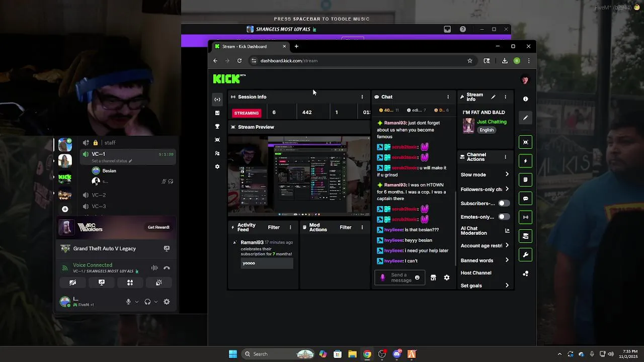Click the green wrench tools icon in right toolbar
This screenshot has width=644, height=362.
(525, 255)
